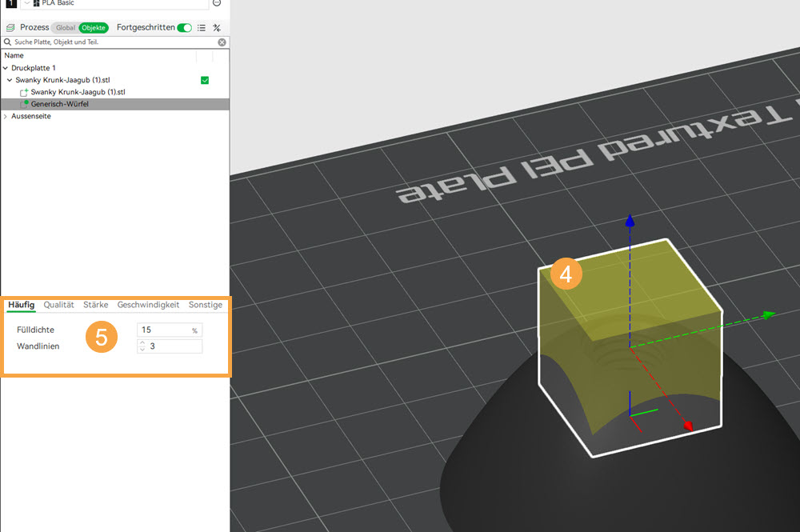Click the Prozess label
The width and height of the screenshot is (800, 532).
[x=34, y=27]
